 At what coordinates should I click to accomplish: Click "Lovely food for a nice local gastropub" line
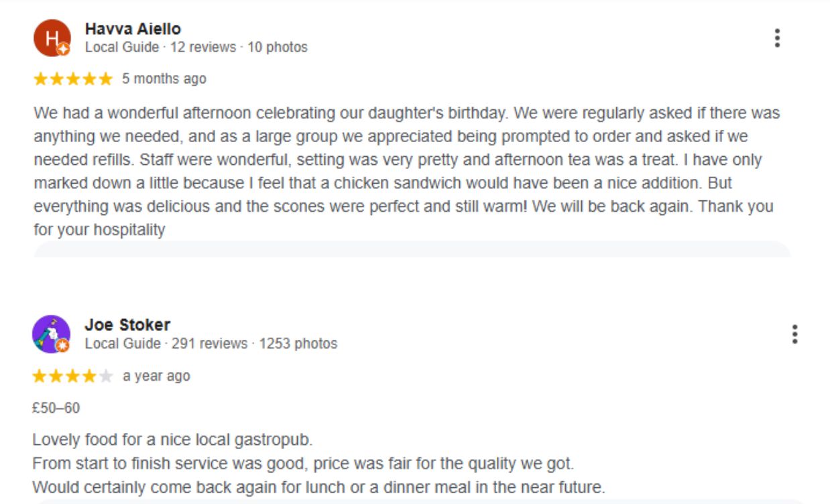pos(172,440)
